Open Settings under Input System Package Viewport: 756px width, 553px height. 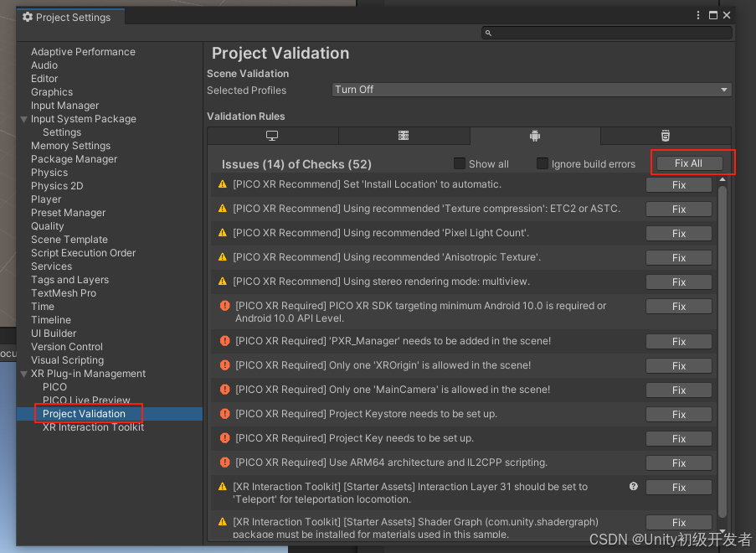62,132
